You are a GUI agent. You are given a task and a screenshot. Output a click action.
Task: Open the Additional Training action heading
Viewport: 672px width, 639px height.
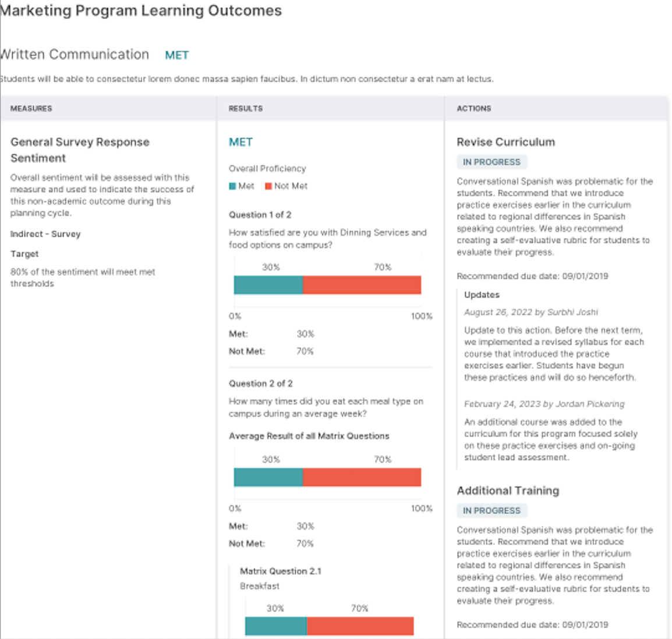(508, 491)
